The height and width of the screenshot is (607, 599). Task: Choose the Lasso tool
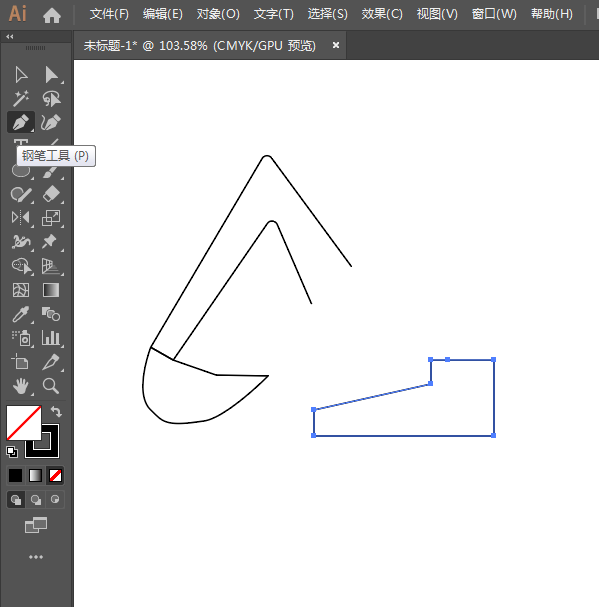click(51, 99)
